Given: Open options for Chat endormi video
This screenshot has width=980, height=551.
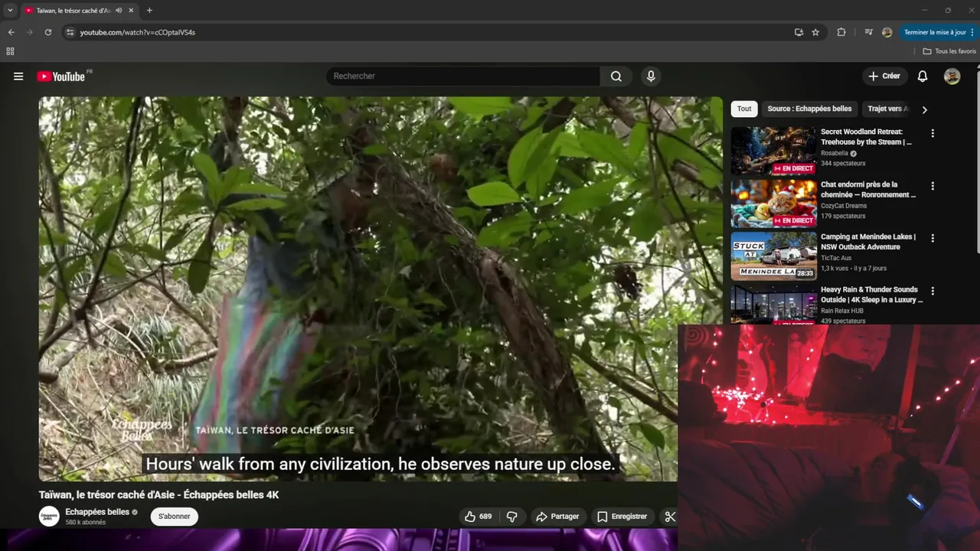Looking at the screenshot, I should 933,186.
